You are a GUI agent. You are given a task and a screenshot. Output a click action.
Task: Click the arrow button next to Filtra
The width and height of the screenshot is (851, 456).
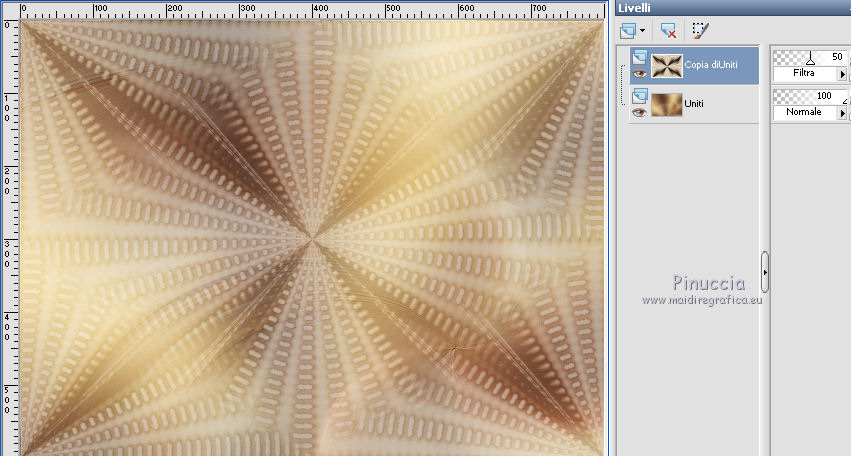(x=842, y=74)
